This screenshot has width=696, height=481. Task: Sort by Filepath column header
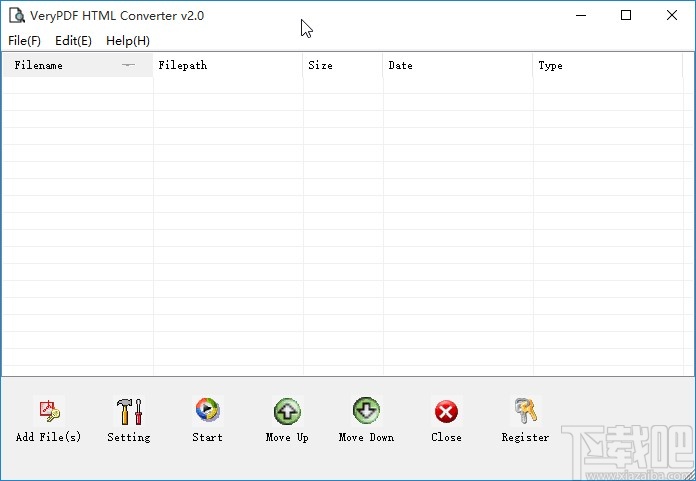[x=228, y=65]
